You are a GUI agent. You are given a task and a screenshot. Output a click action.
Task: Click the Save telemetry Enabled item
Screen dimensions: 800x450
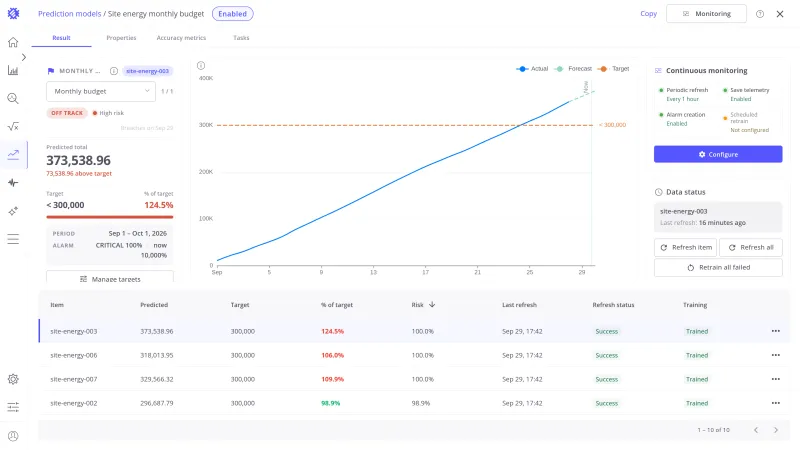click(x=746, y=94)
